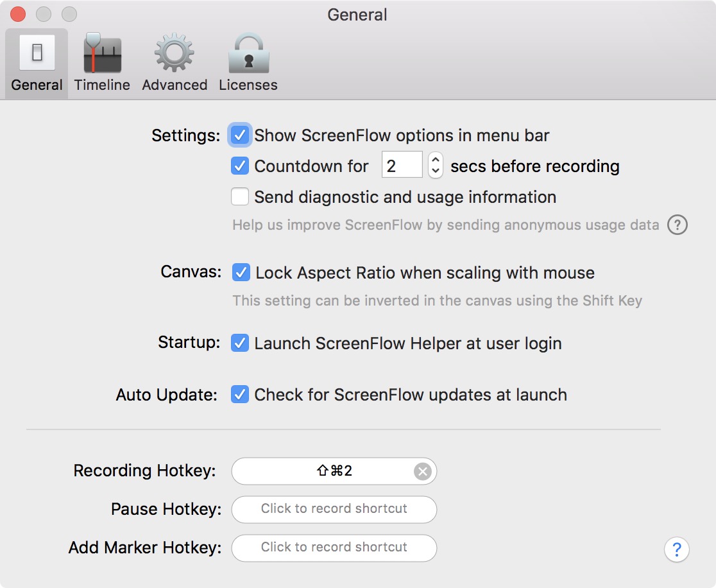The image size is (716, 588).
Task: Uncheck Lock Aspect Ratio when scaling
Action: pyautogui.click(x=240, y=272)
